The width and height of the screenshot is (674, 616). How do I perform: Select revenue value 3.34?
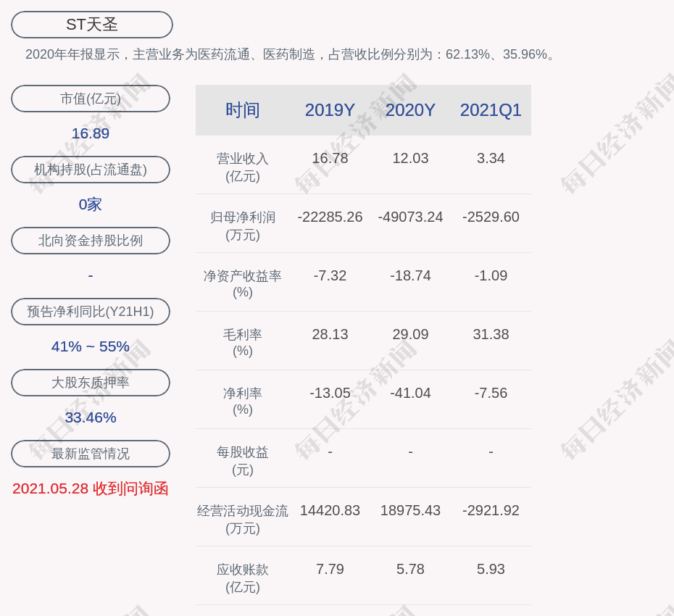(x=491, y=158)
